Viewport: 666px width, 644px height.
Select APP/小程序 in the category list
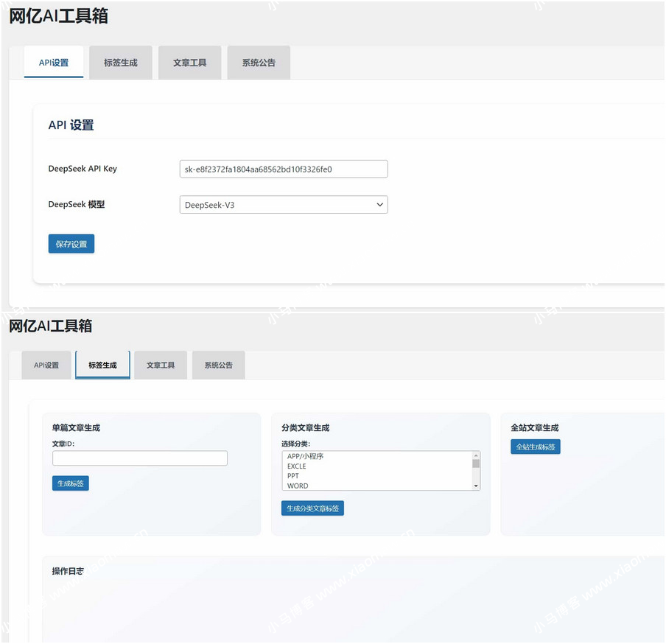(305, 456)
